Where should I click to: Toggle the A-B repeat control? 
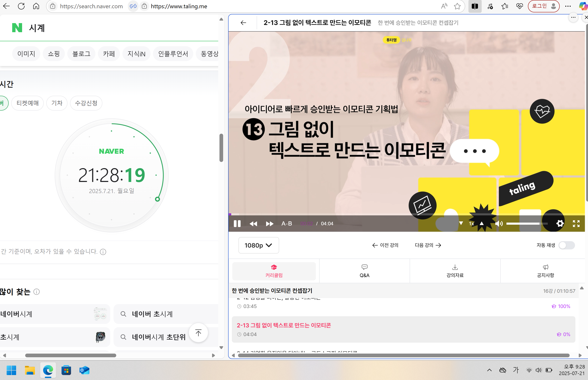pyautogui.click(x=287, y=224)
